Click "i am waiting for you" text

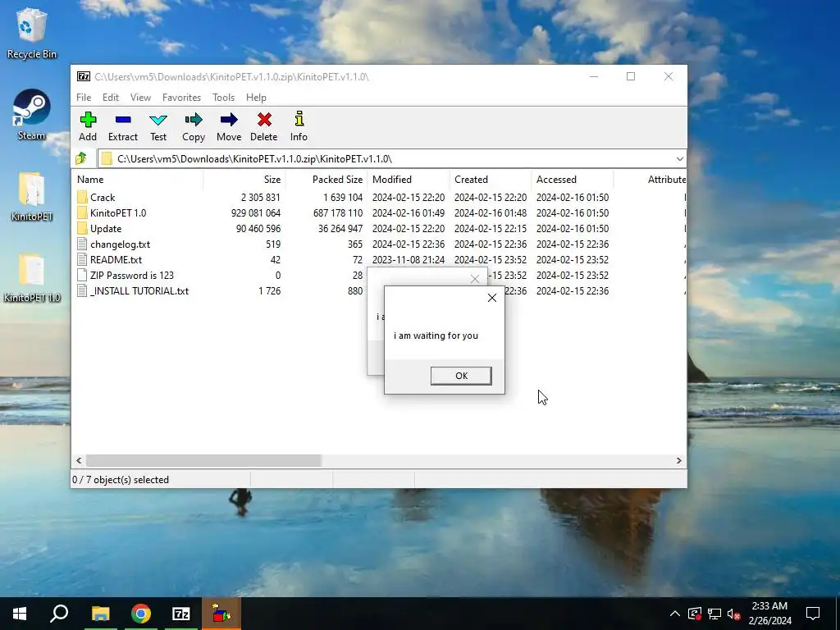pyautogui.click(x=436, y=336)
